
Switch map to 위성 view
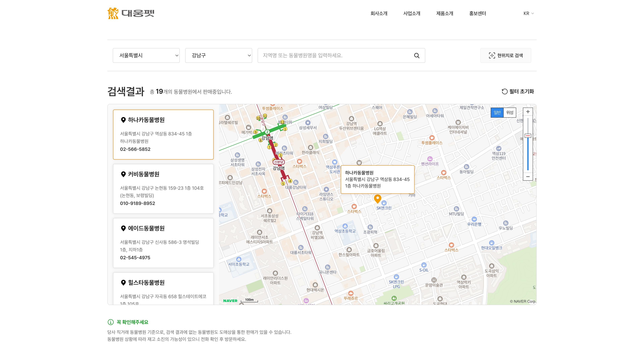click(509, 112)
